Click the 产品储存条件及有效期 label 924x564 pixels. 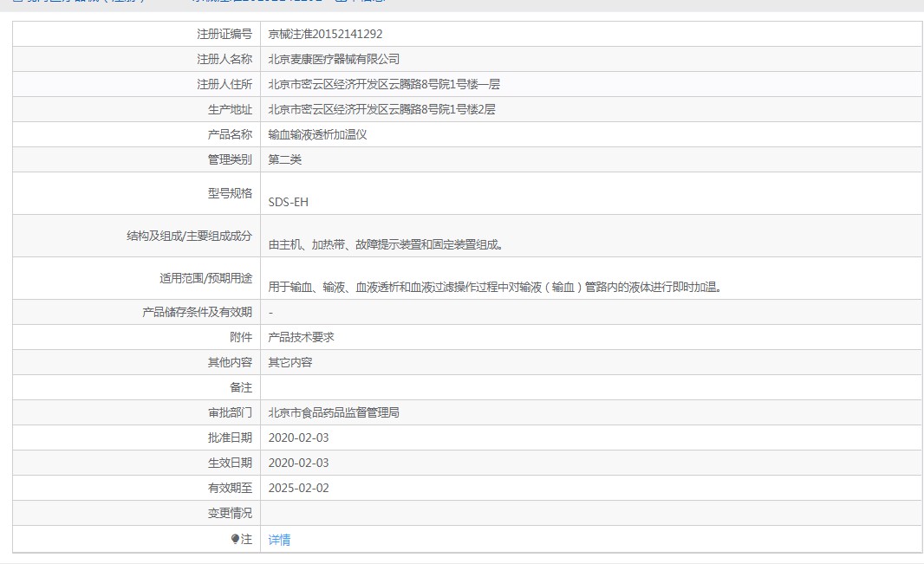pyautogui.click(x=198, y=312)
